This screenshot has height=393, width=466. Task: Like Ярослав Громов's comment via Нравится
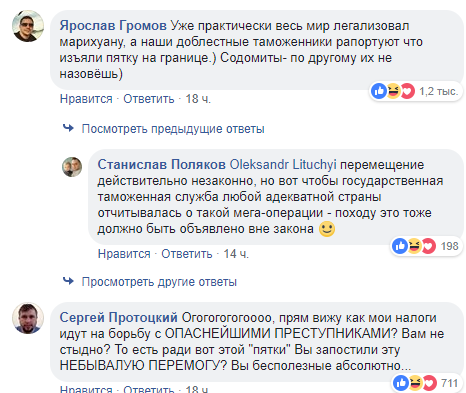point(86,99)
